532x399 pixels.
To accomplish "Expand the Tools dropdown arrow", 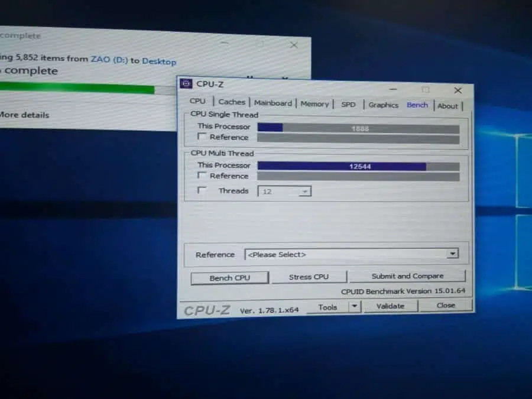I will click(355, 306).
